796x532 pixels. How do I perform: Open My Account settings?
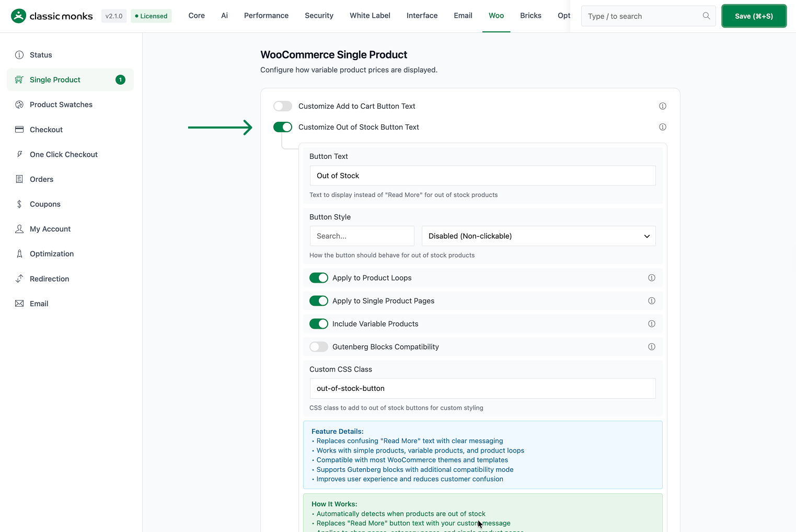click(x=70, y=229)
